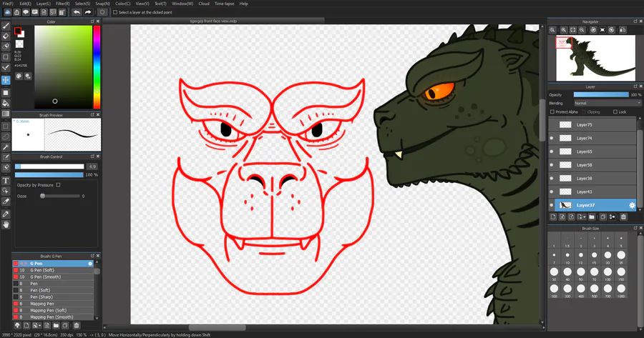Click the brush size slider in Brush Control
Screen dimensions: 644x338
pos(49,166)
